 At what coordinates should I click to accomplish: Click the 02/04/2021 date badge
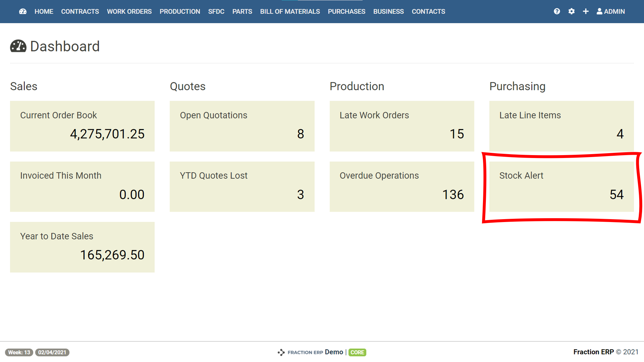(52, 352)
